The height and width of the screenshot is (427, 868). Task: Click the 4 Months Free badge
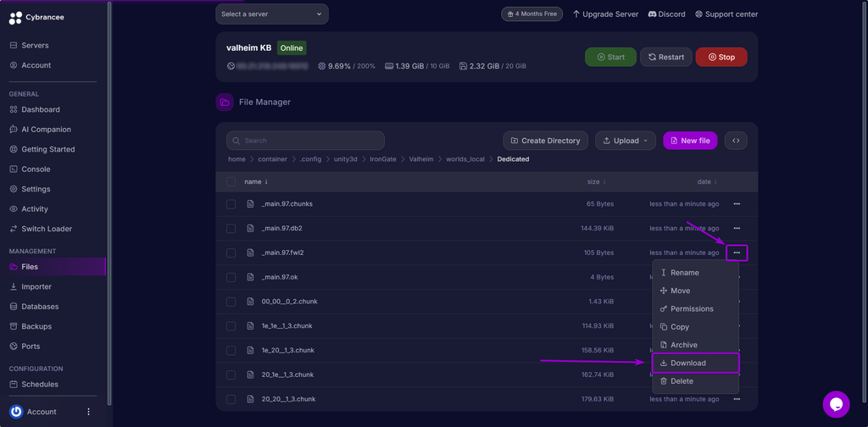click(x=532, y=14)
